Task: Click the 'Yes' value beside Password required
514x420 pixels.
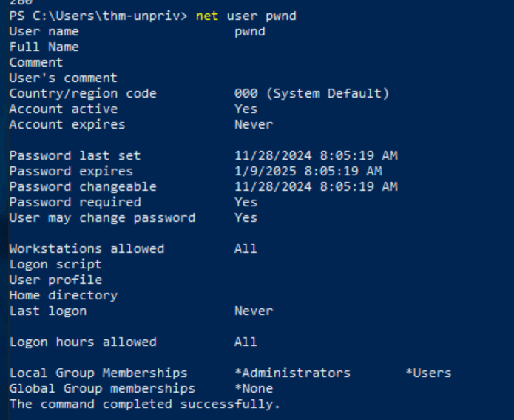Action: 246,203
